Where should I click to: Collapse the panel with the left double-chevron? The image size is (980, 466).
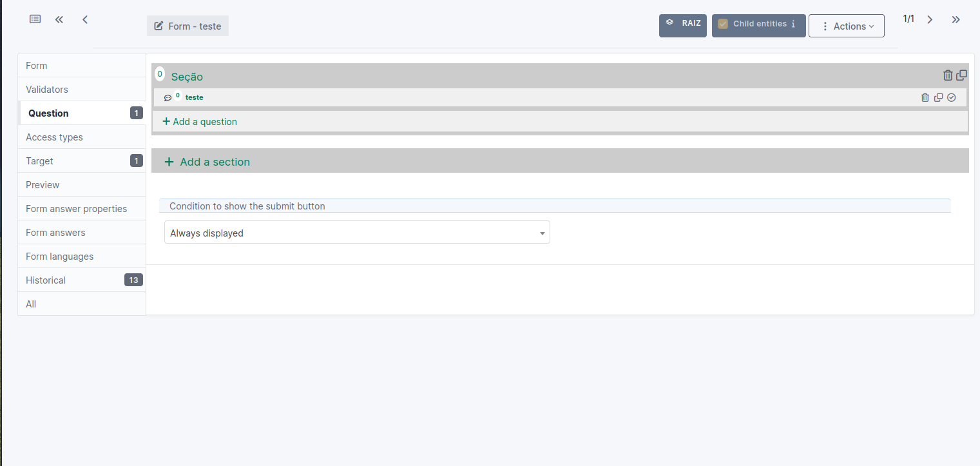(59, 19)
